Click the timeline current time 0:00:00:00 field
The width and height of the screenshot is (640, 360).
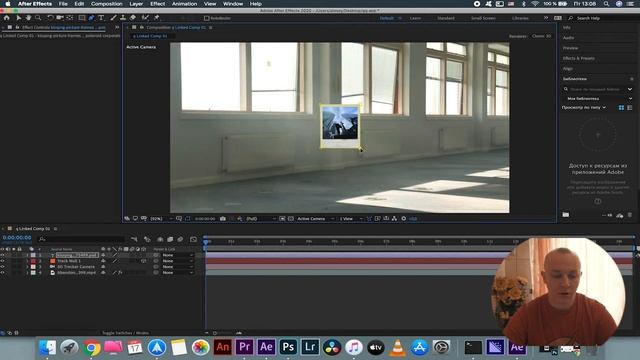(17, 238)
